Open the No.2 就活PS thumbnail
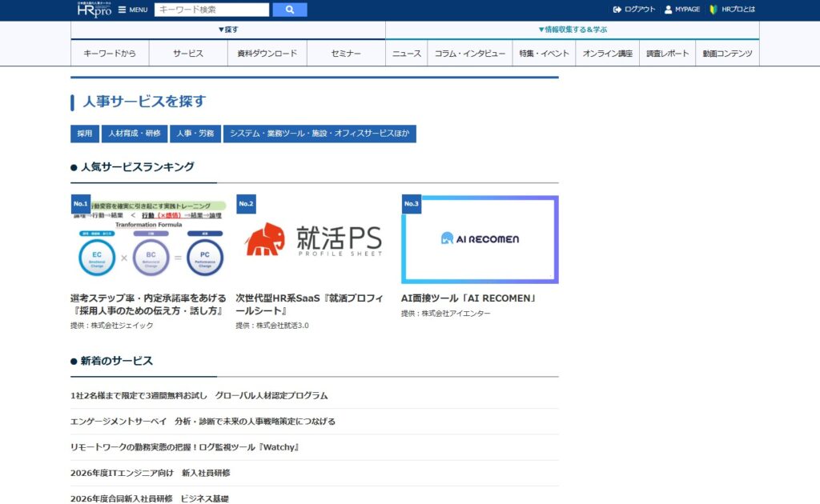 click(x=313, y=239)
